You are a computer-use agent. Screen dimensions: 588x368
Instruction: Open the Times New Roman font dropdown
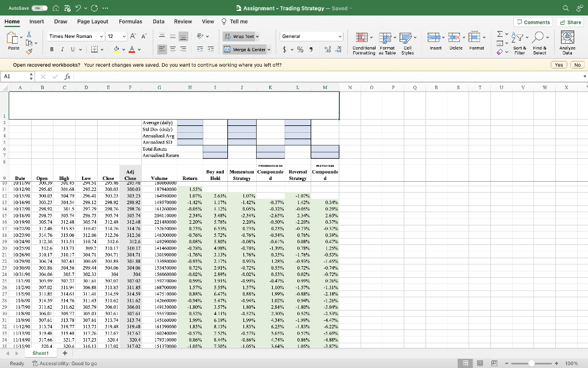(100, 36)
